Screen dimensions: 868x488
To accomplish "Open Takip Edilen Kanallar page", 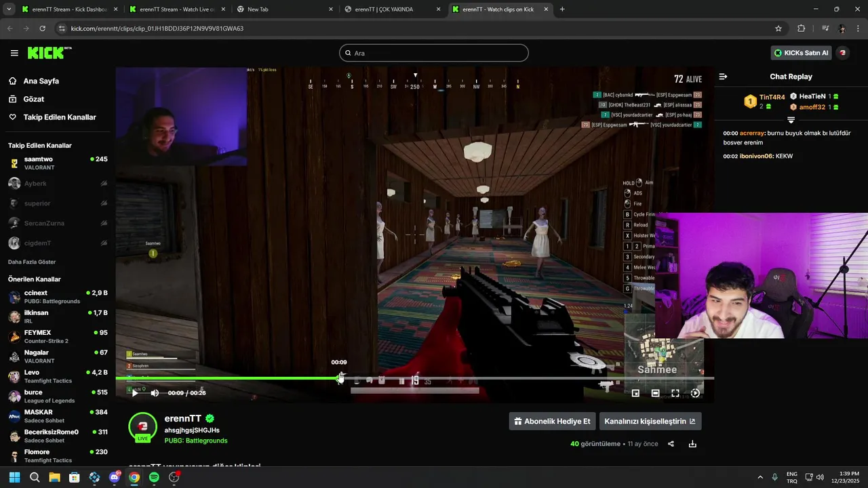I will pos(60,117).
